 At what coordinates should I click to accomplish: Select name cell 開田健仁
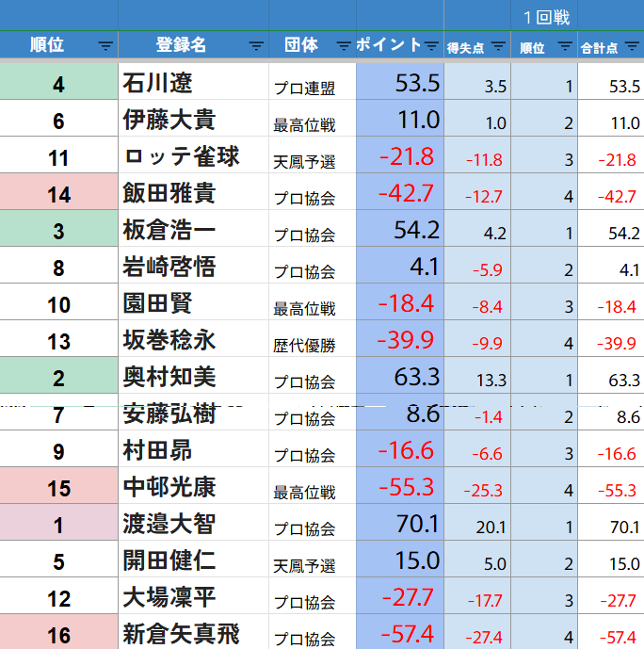194,560
